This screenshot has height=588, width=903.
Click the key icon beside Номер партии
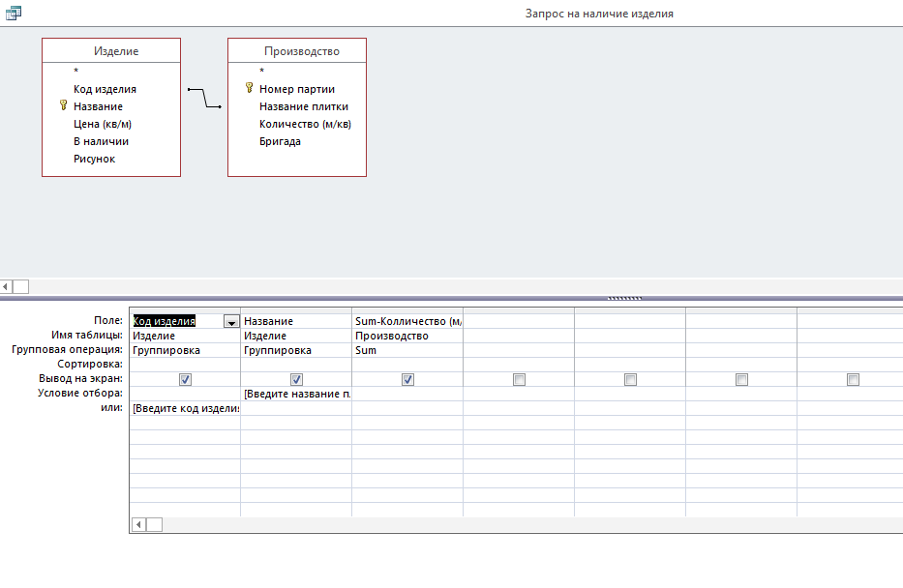pyautogui.click(x=249, y=89)
